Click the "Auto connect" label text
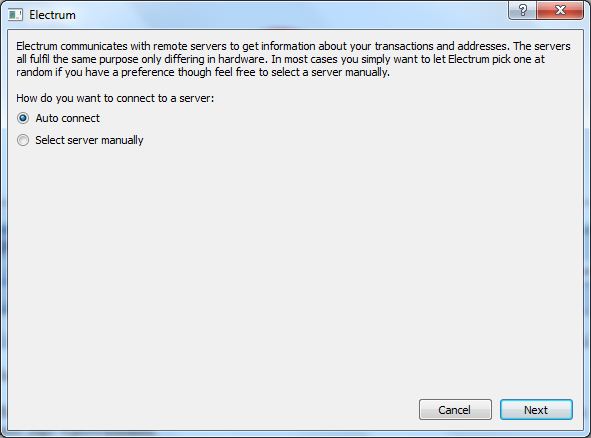591x438 pixels. 68,118
